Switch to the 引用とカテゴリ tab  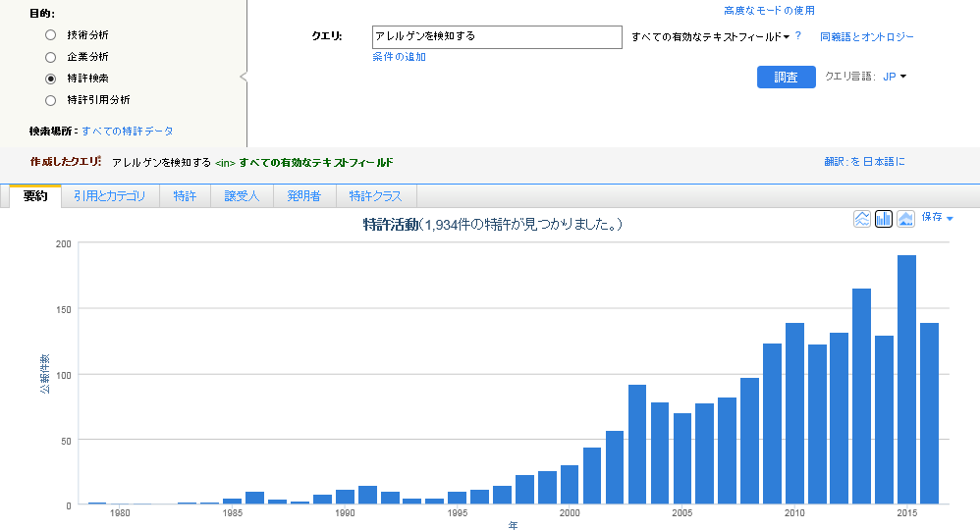[109, 195]
